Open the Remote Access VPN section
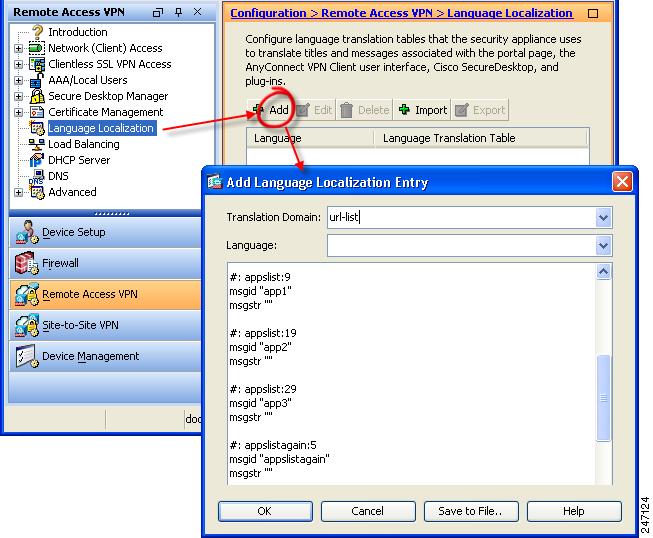This screenshot has height=538, width=653. point(105,294)
